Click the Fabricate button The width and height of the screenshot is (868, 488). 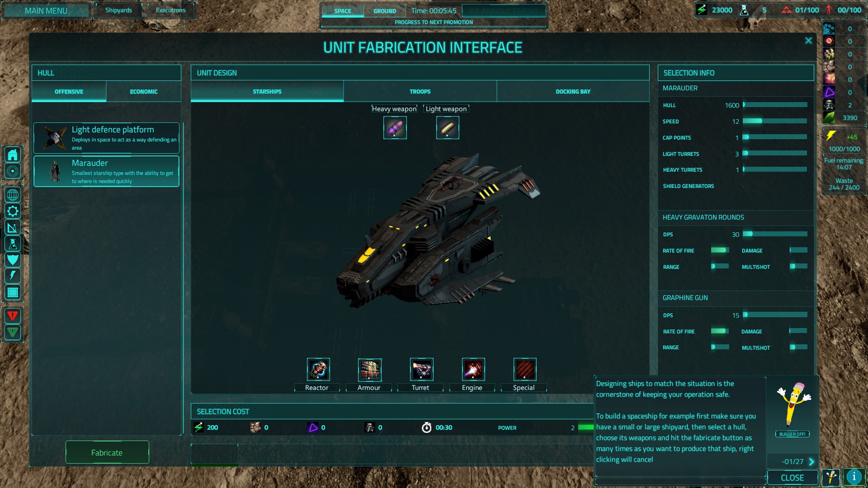(107, 452)
